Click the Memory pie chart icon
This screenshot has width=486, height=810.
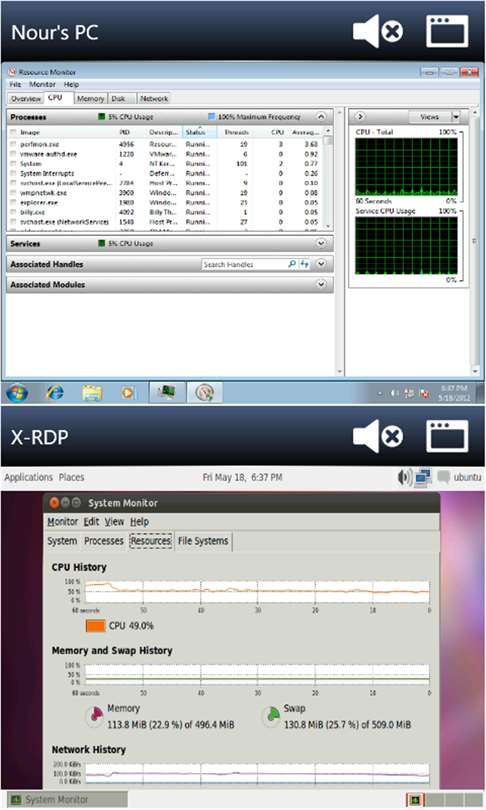(x=95, y=716)
